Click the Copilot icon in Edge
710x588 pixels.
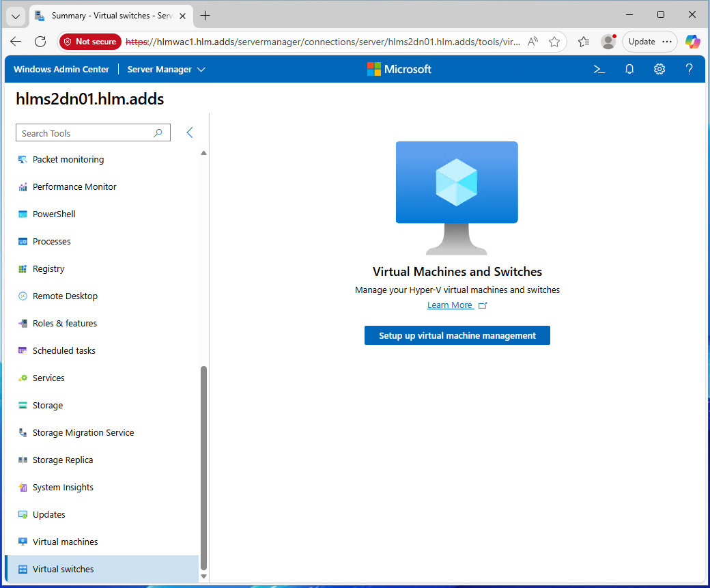pos(693,42)
